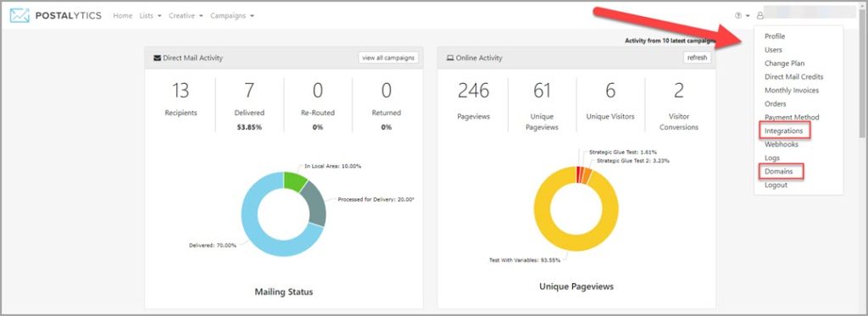
Task: Click Logout in the account menu
Action: click(776, 186)
